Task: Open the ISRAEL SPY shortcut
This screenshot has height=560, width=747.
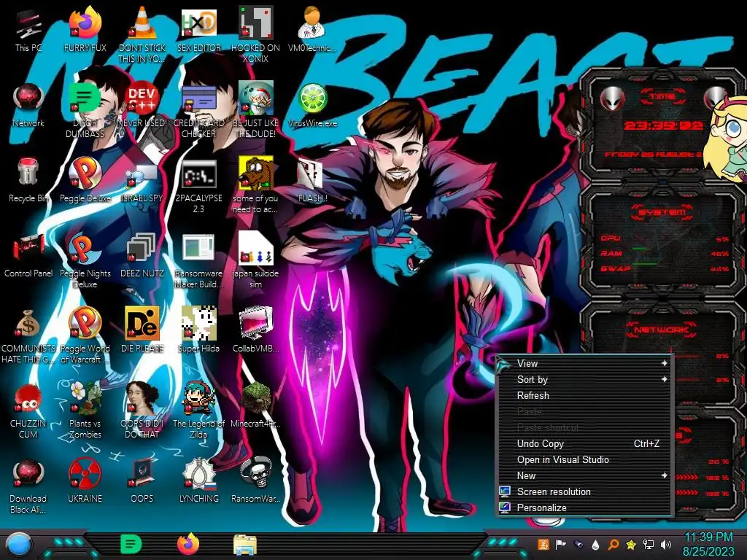Action: [x=142, y=183]
